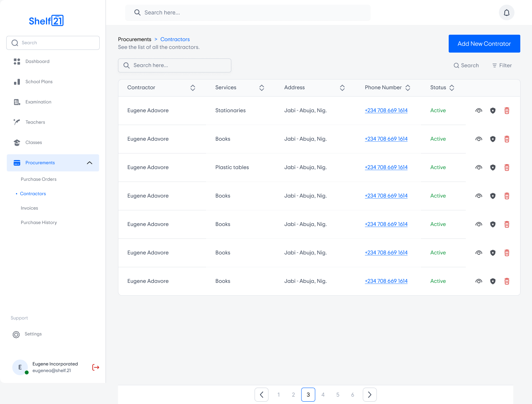Click the Teachers sidebar icon
532x404 pixels.
[x=17, y=122]
